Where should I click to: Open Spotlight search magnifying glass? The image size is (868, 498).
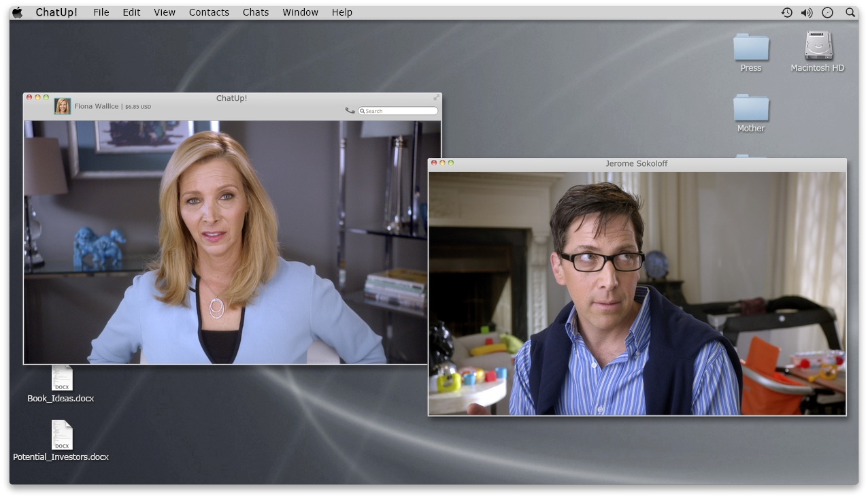pyautogui.click(x=850, y=12)
